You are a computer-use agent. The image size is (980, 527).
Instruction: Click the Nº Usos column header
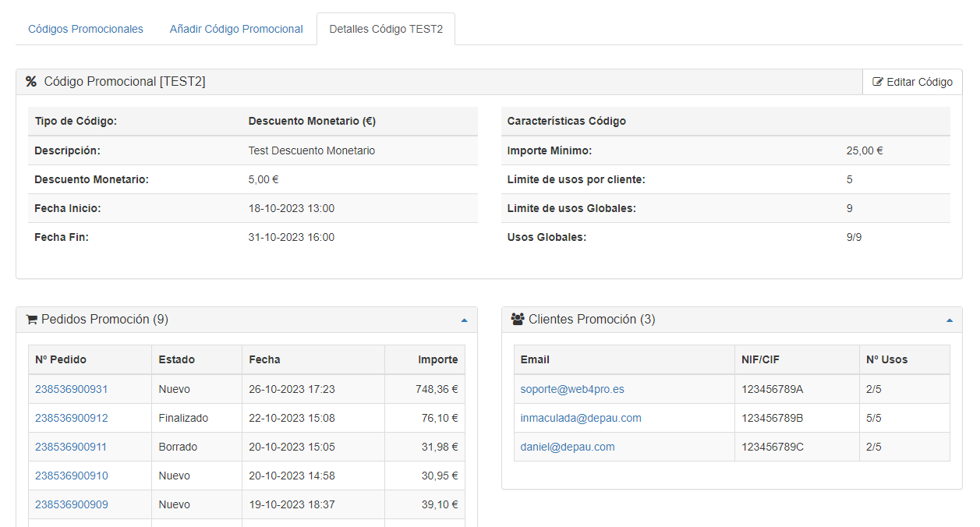coord(886,359)
